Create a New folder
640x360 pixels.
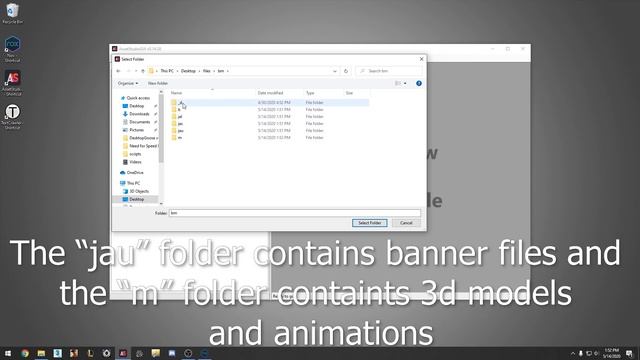pyautogui.click(x=158, y=83)
